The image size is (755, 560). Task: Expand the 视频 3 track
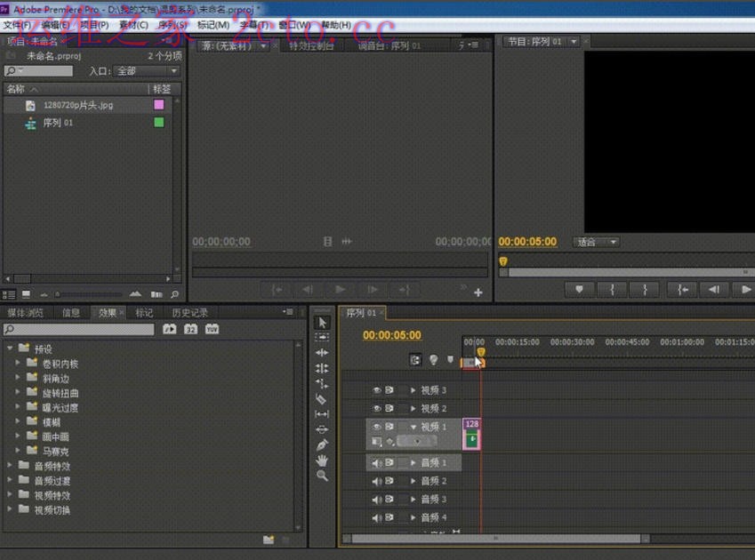[413, 390]
